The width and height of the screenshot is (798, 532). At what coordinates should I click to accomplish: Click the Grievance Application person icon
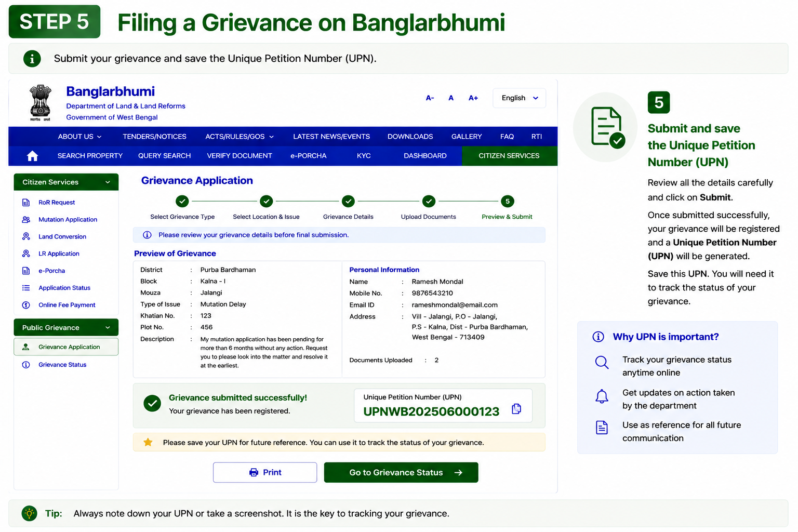[x=25, y=347]
